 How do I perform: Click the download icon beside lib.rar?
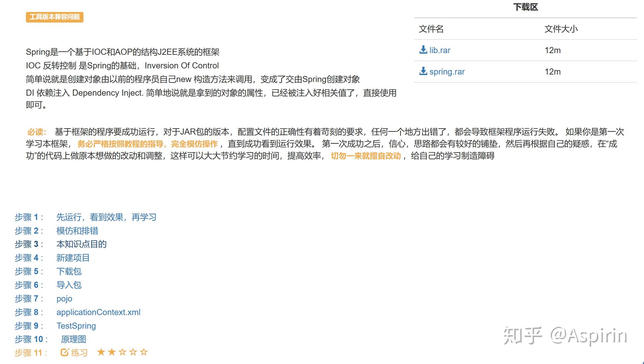click(423, 50)
